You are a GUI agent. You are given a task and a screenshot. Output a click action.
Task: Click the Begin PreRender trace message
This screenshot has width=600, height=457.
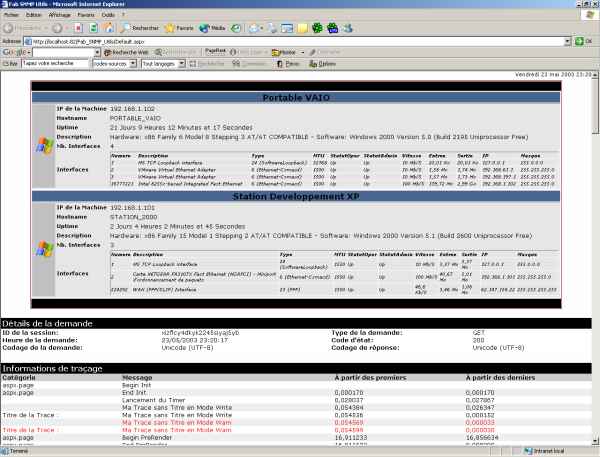click(x=147, y=437)
